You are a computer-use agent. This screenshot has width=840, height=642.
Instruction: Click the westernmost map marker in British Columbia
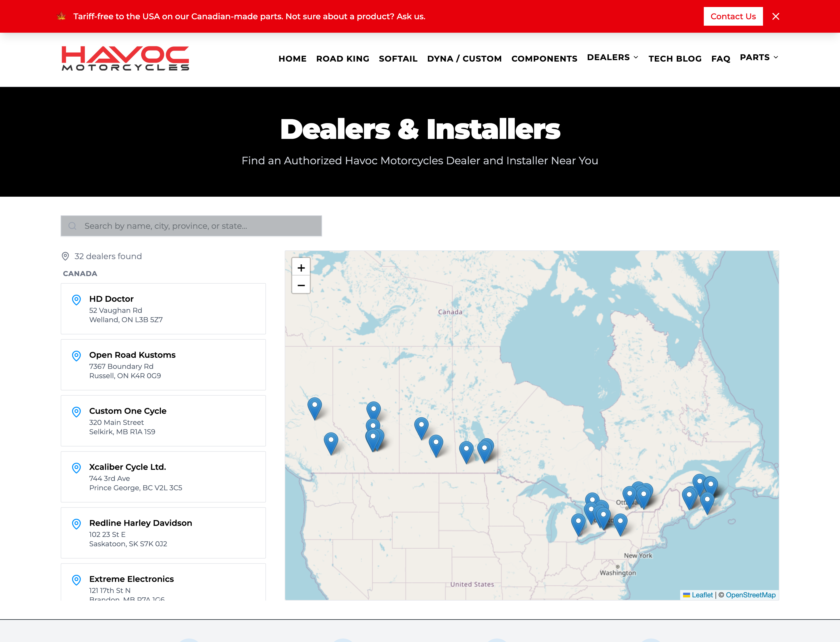314,409
